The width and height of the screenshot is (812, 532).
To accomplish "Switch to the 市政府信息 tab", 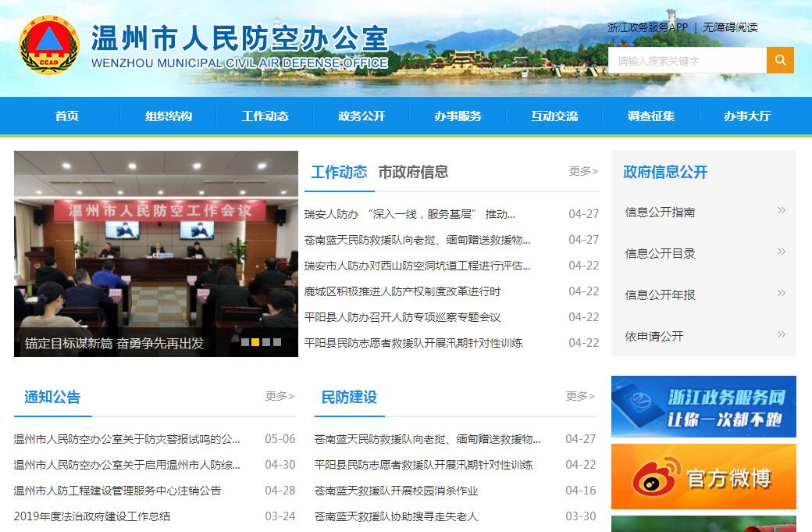I will click(x=413, y=173).
